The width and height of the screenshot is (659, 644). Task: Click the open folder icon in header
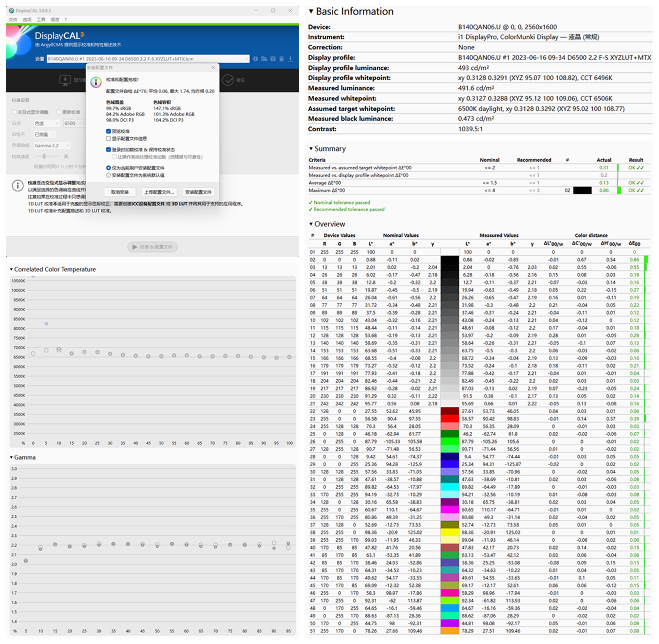click(264, 59)
